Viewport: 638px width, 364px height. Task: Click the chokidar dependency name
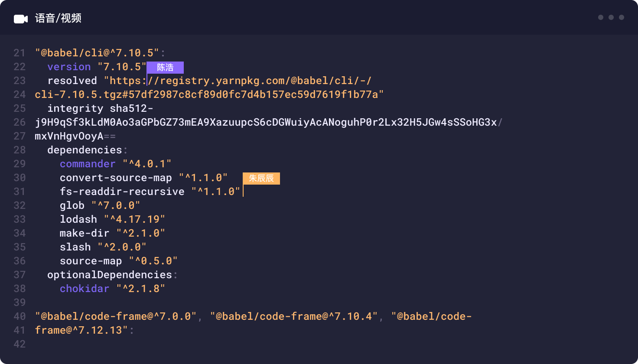tap(85, 289)
